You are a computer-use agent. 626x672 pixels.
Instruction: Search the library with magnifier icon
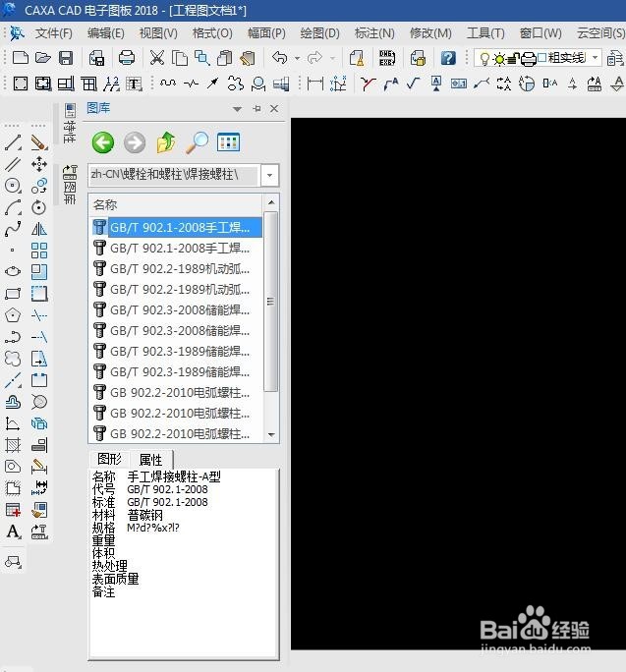coord(197,142)
